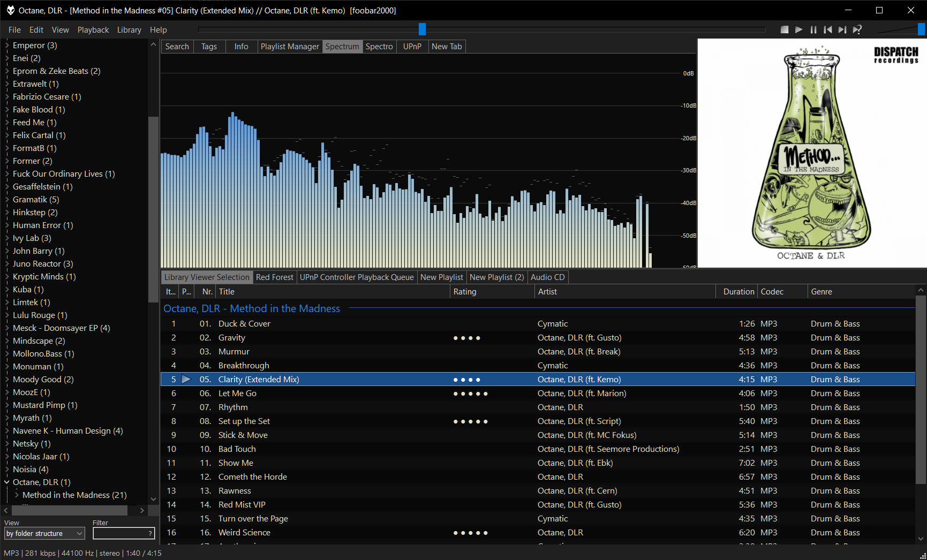Open the Red Forest playlist tab
This screenshot has width=927, height=560.
pos(275,277)
